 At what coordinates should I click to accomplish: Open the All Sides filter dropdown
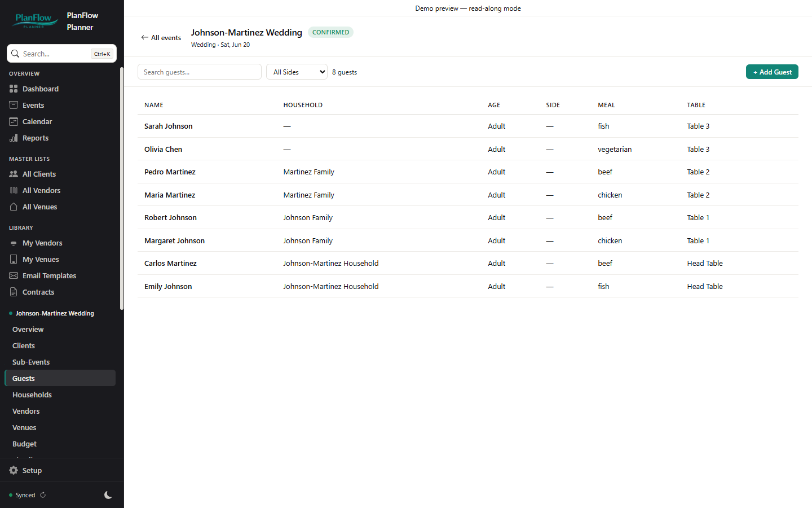click(297, 72)
